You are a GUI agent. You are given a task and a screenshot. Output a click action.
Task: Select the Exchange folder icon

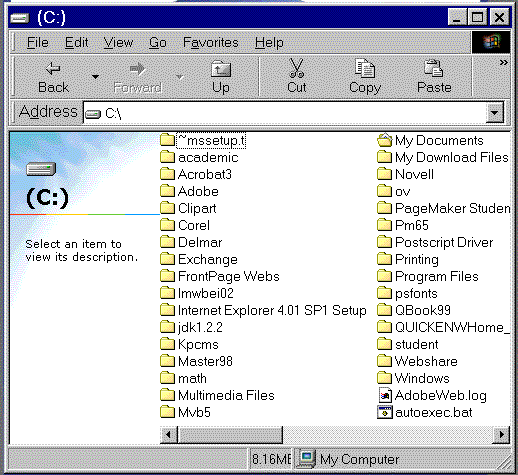click(x=167, y=259)
